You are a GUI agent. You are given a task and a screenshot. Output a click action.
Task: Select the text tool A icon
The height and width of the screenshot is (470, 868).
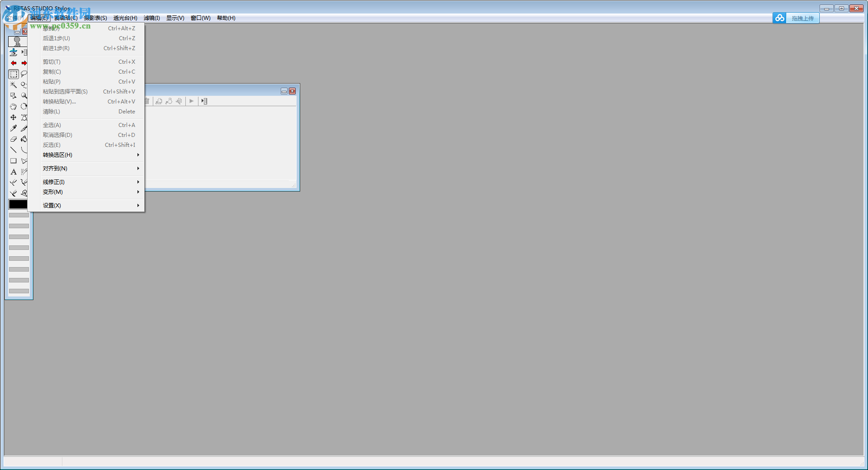[x=14, y=172]
